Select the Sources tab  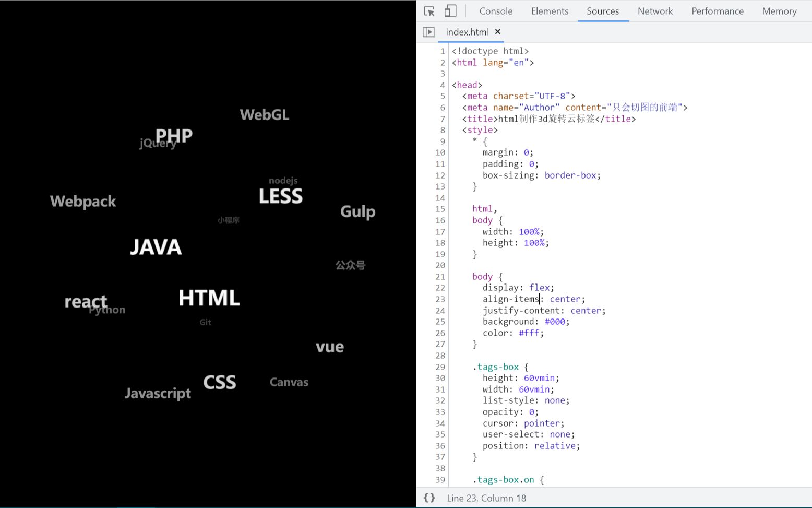[603, 11]
